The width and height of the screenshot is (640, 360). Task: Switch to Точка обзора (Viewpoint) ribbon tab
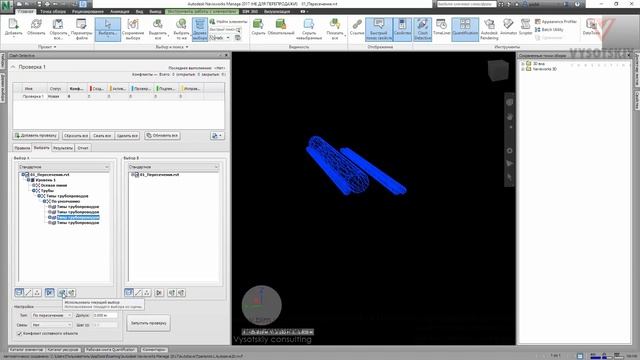(x=53, y=11)
